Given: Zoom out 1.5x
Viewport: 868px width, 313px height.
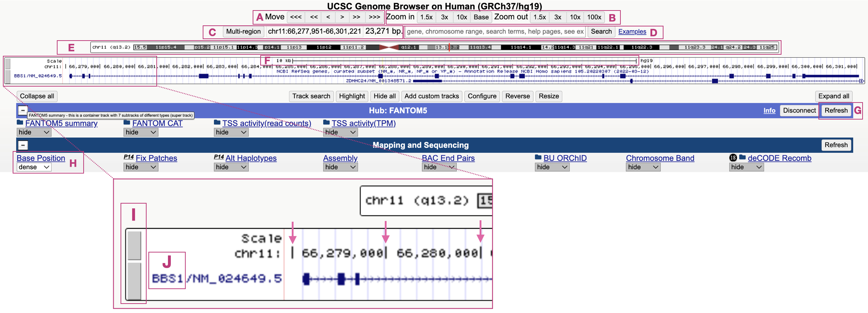Looking at the screenshot, I should coord(540,17).
